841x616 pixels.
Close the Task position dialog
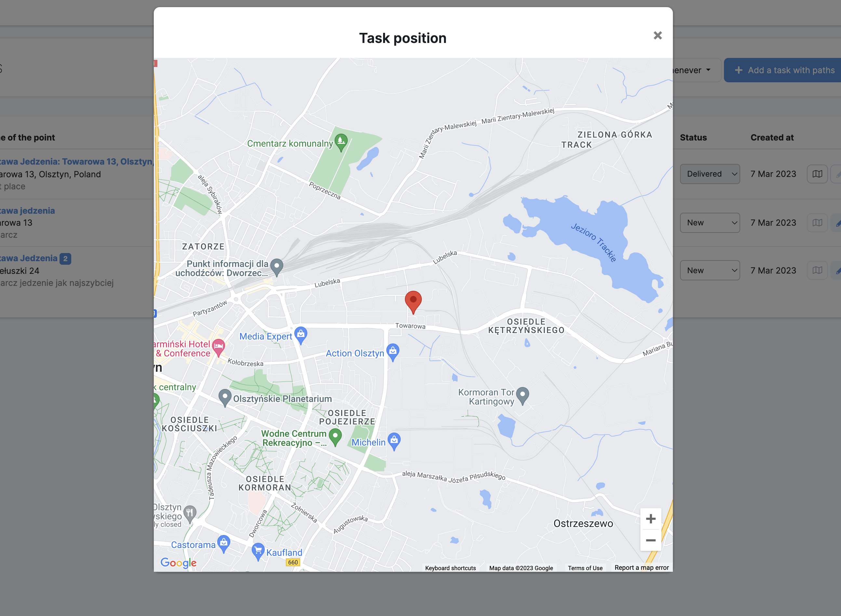(658, 35)
